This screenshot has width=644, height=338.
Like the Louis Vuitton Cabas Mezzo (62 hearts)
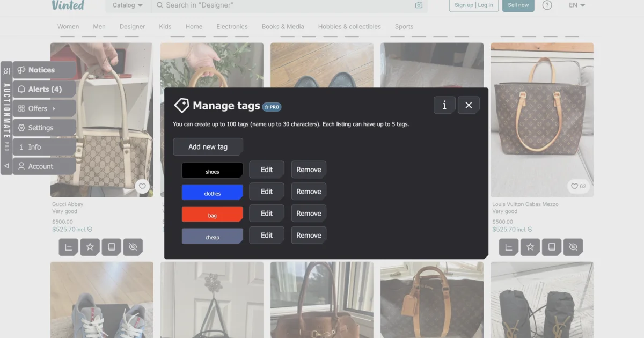[x=579, y=187]
